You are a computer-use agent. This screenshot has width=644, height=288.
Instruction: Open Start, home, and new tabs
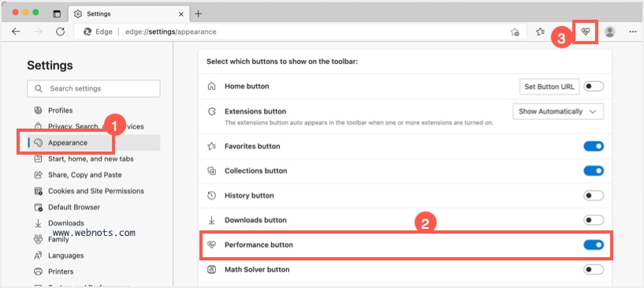tap(91, 159)
